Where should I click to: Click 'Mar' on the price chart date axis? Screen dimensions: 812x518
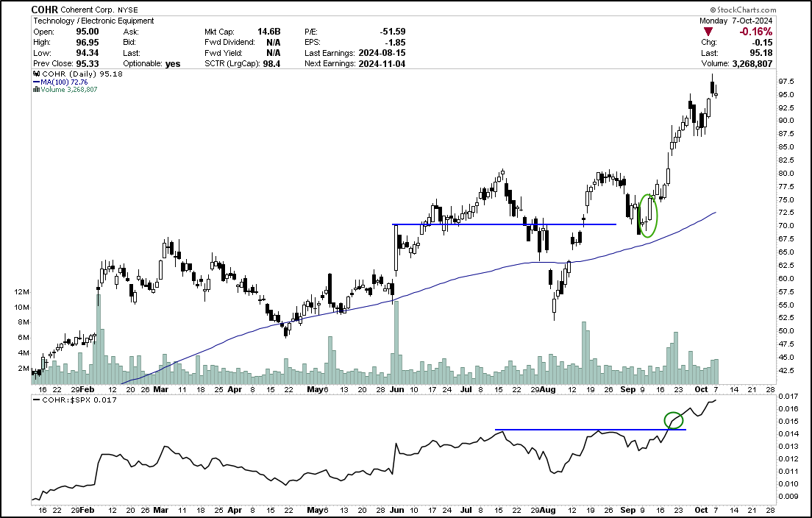click(x=161, y=389)
